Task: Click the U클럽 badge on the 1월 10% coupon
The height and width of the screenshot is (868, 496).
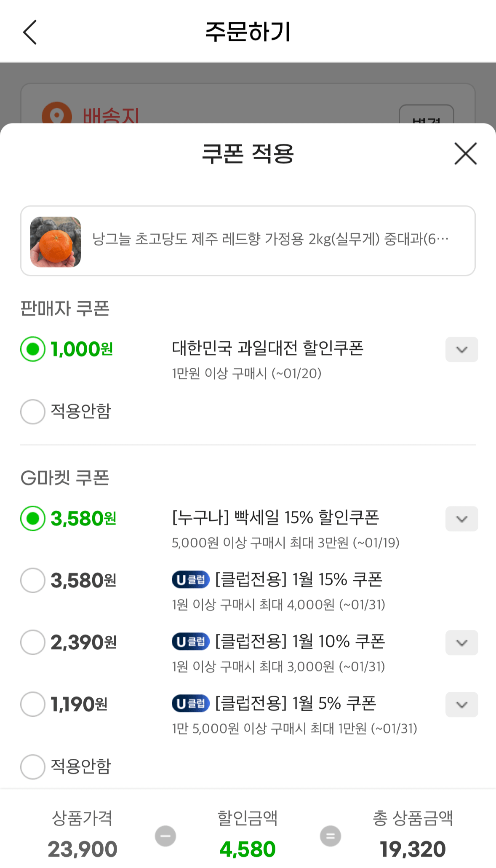Action: click(x=190, y=641)
